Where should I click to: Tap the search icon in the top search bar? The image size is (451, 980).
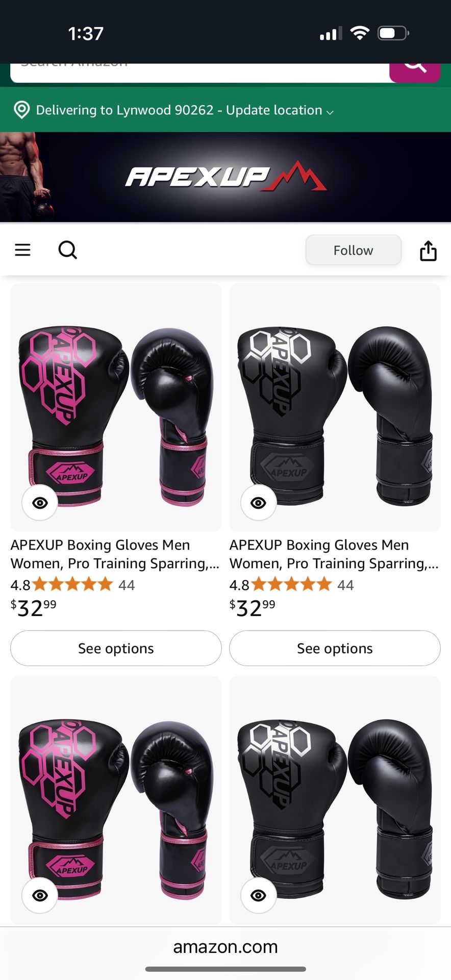415,64
